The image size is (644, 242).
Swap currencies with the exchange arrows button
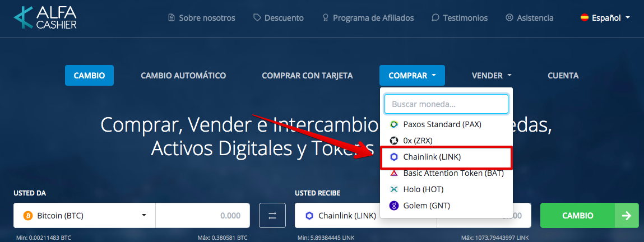coord(272,215)
